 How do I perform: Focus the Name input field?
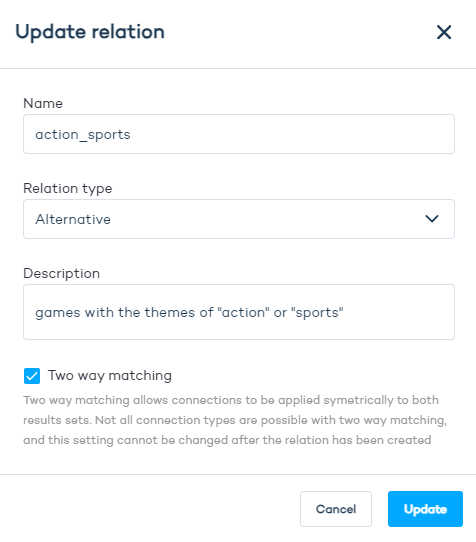[x=239, y=134]
